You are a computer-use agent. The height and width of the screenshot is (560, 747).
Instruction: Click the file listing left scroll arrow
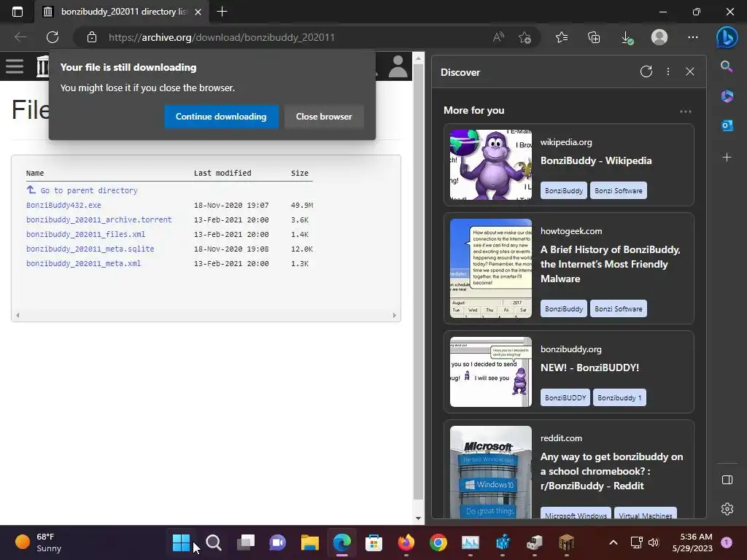[x=18, y=315]
